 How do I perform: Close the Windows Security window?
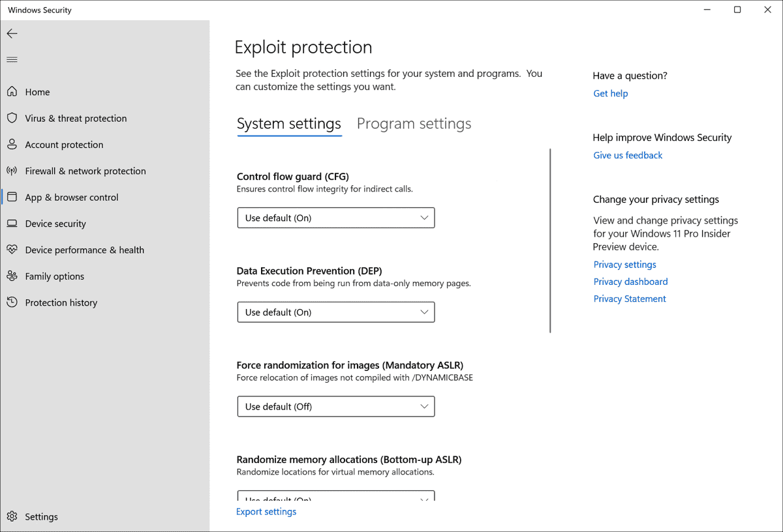767,10
